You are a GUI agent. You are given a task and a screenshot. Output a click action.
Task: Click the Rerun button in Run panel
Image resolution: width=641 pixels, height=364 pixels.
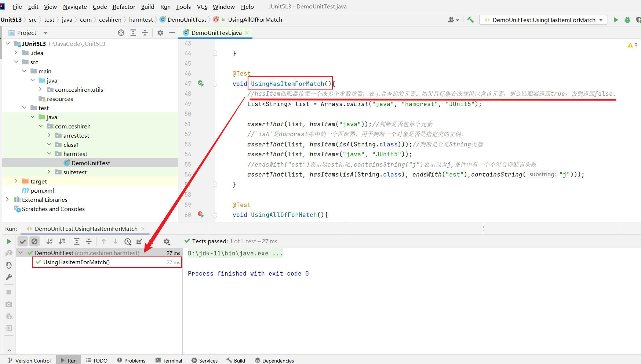(x=9, y=241)
